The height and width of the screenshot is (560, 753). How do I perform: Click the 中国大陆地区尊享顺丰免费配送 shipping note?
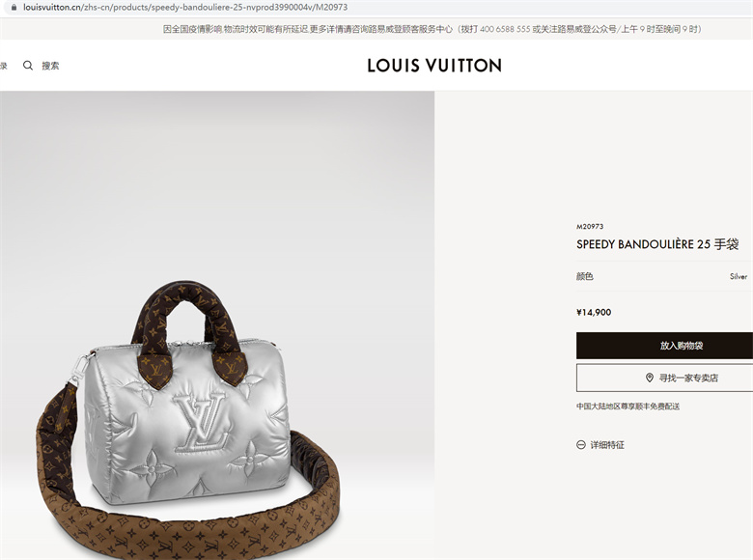(x=628, y=406)
